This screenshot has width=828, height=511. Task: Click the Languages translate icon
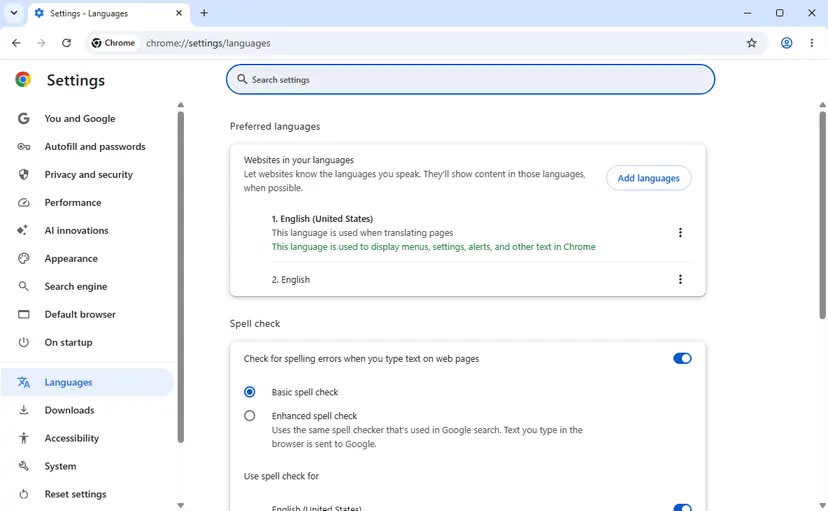coord(23,382)
